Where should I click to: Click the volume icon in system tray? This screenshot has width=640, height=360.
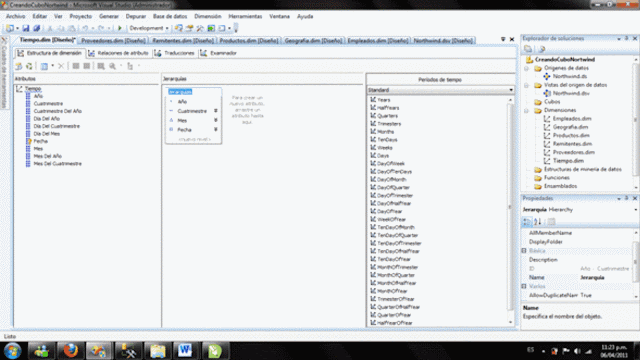[x=577, y=351]
